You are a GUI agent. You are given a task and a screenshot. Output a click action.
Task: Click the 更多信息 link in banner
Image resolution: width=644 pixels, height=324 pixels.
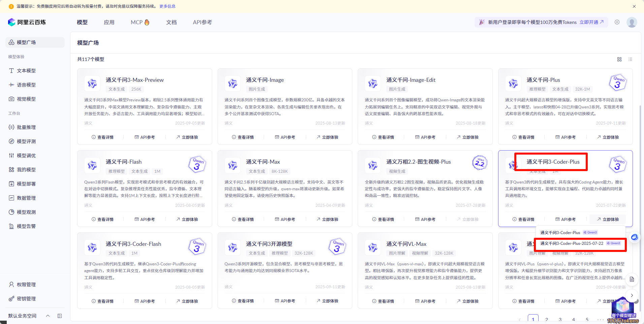click(x=167, y=6)
